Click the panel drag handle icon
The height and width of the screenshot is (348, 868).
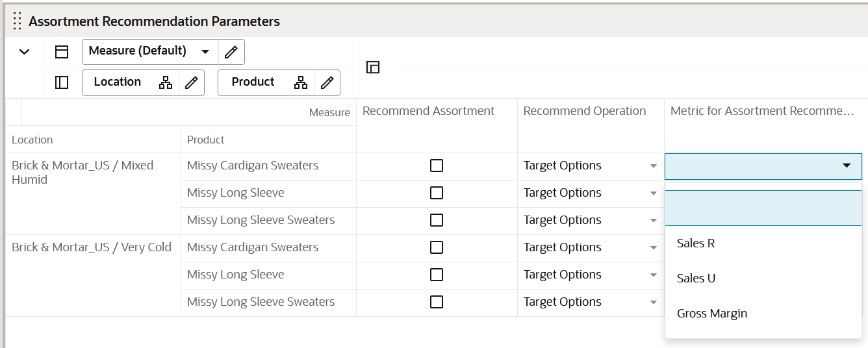(17, 21)
